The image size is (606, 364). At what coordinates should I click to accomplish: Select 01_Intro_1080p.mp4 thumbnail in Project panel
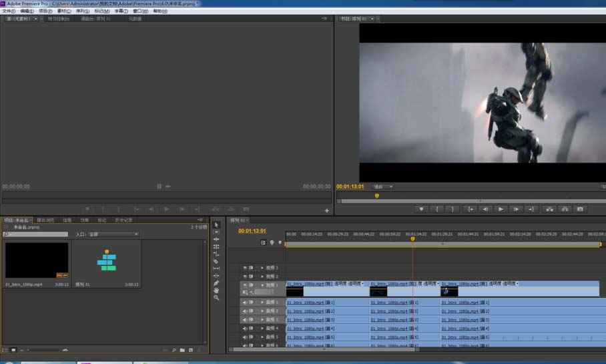[x=37, y=260]
